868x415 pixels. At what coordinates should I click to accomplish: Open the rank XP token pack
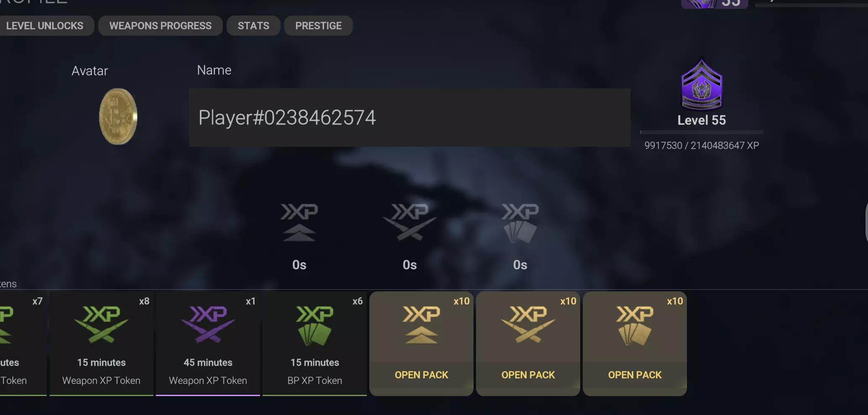click(421, 344)
